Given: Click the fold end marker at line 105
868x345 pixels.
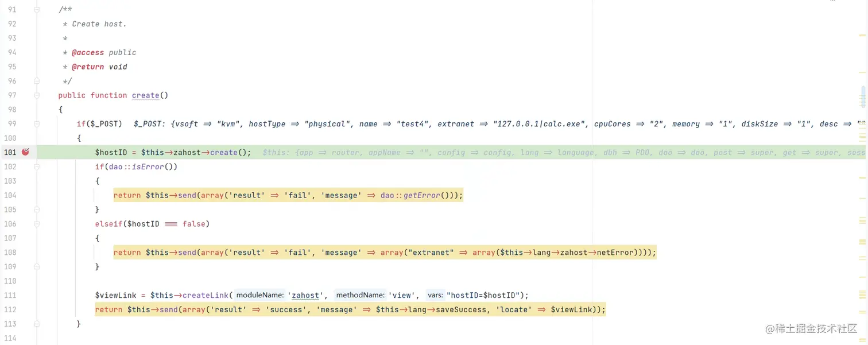Looking at the screenshot, I should pyautogui.click(x=37, y=210).
